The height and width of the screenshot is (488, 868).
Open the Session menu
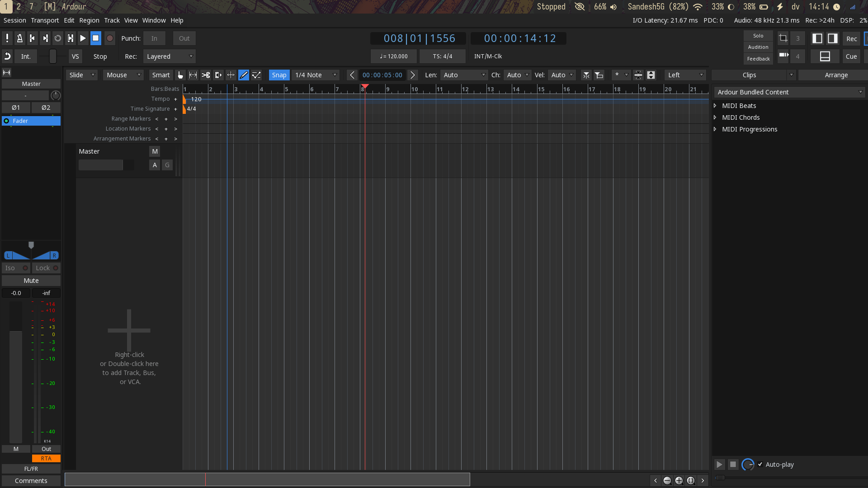click(15, 20)
